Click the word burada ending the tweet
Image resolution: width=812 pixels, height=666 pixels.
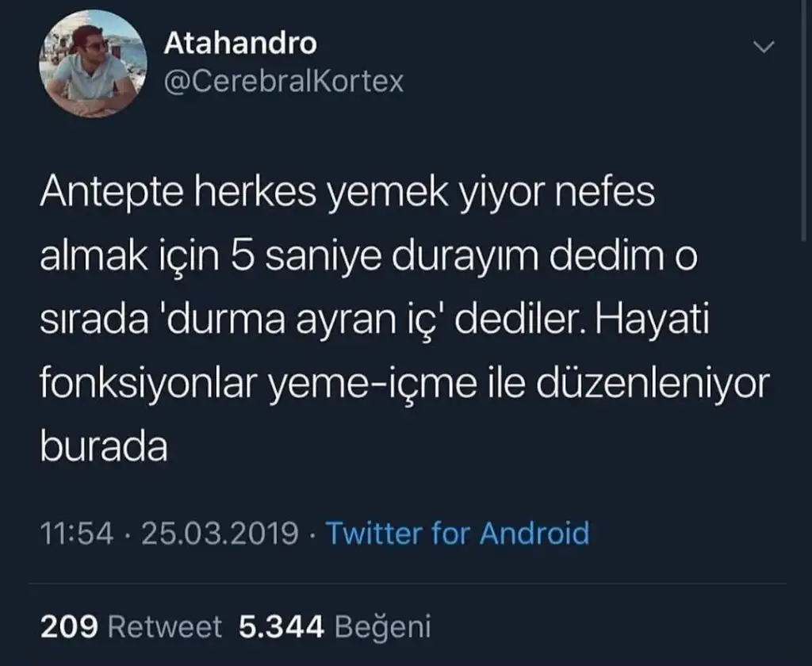(x=104, y=447)
